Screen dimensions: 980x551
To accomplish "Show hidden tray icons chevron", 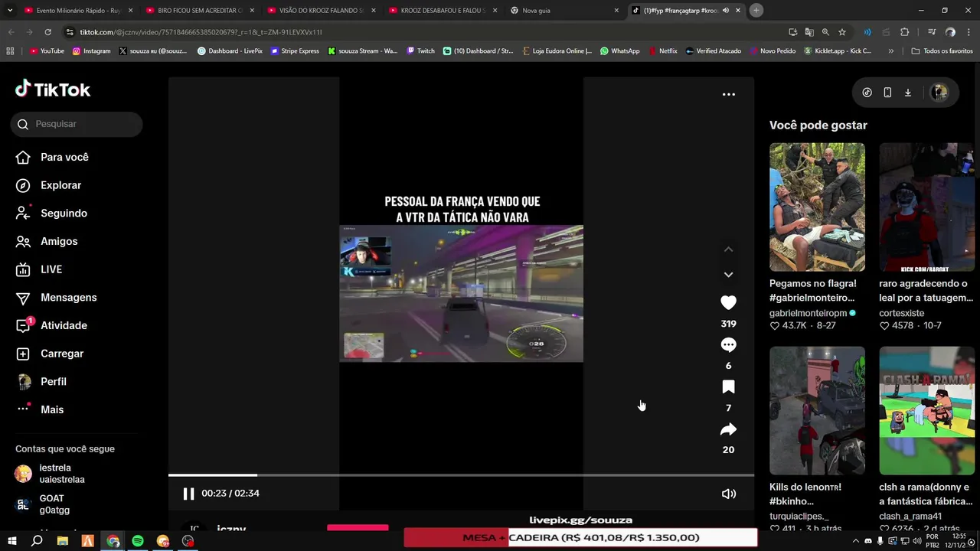I will pos(854,541).
